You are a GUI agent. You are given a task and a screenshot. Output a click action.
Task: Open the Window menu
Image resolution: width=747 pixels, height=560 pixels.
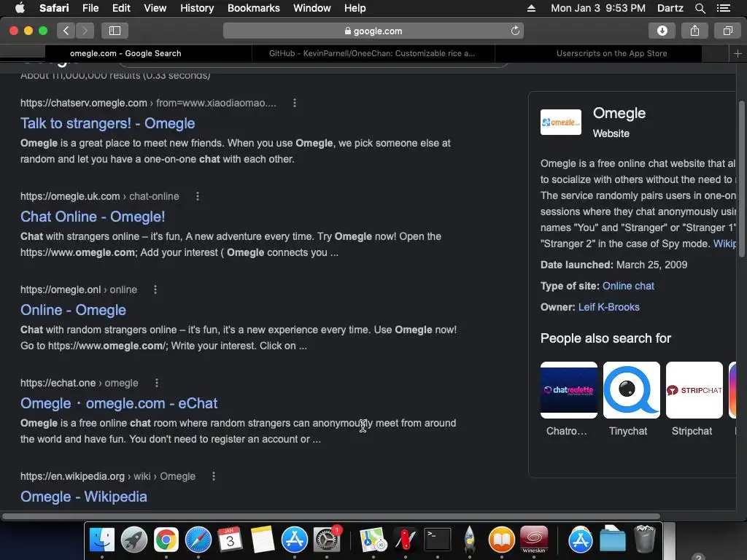[312, 8]
